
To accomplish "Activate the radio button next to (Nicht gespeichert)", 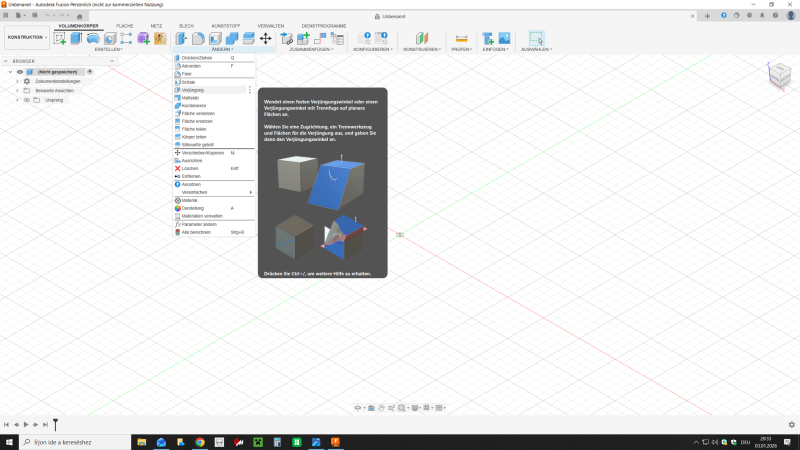I will click(x=90, y=72).
